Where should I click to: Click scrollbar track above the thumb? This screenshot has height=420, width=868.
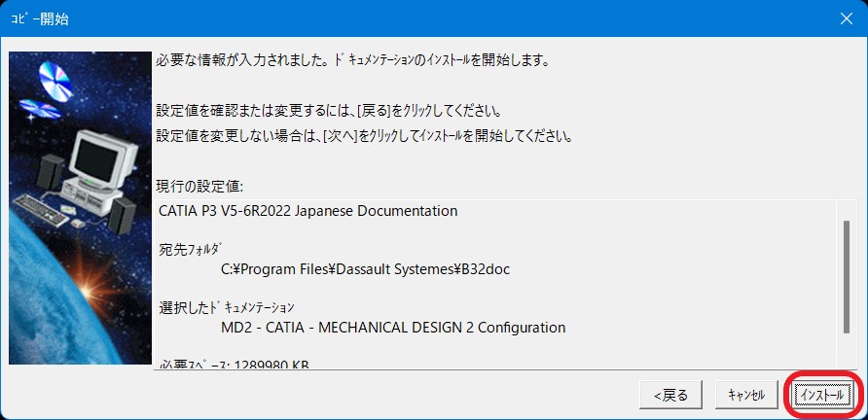[847, 208]
